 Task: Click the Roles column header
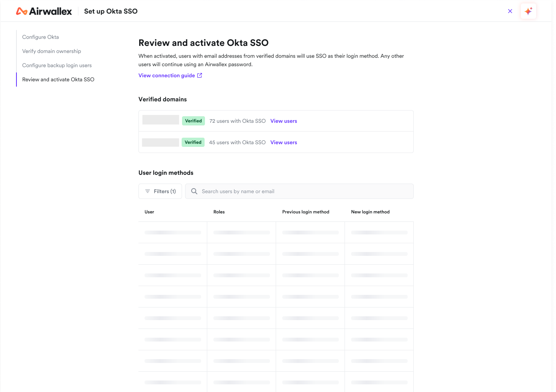pos(219,212)
